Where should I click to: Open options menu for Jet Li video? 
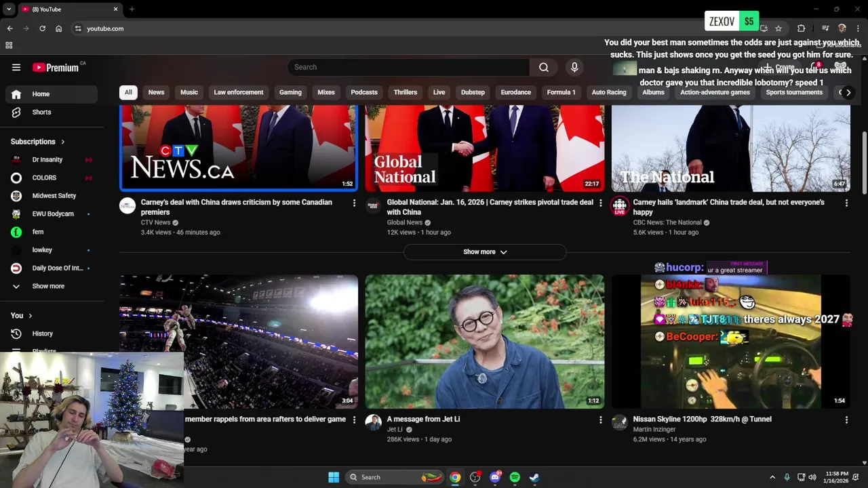coord(600,420)
